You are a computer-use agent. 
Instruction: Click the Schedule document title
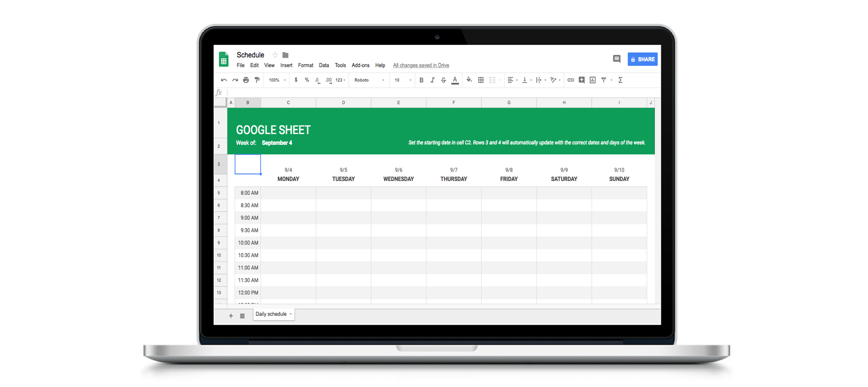coord(250,55)
